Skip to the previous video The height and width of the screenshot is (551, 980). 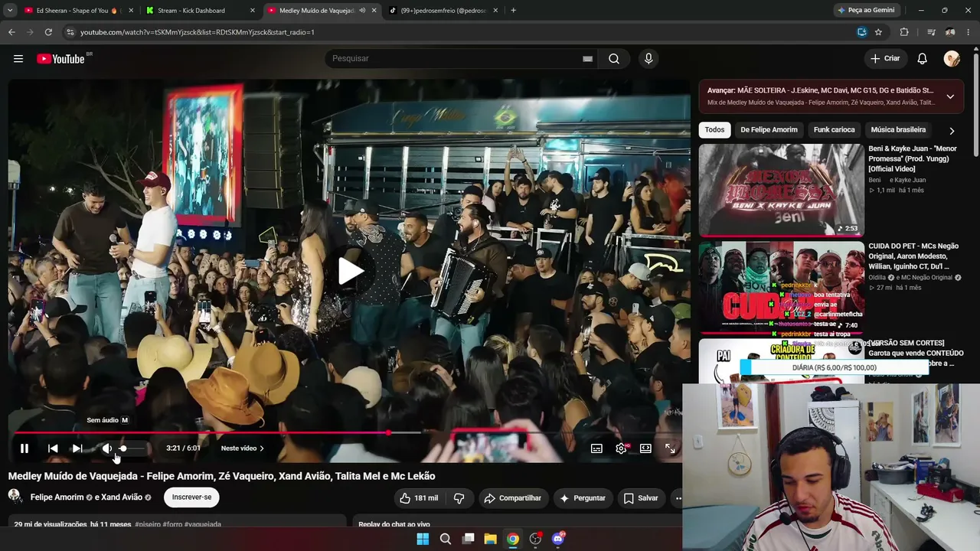coord(53,448)
